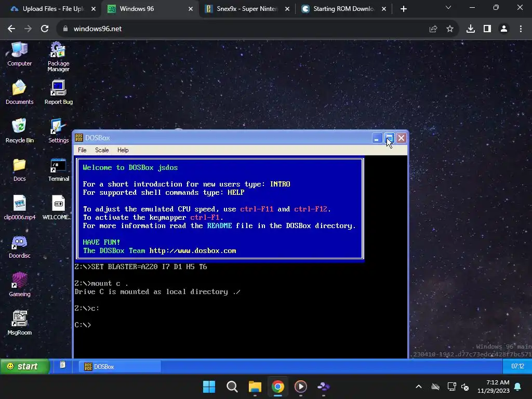
Task: Close the Windows 96 browser tab
Action: click(190, 9)
